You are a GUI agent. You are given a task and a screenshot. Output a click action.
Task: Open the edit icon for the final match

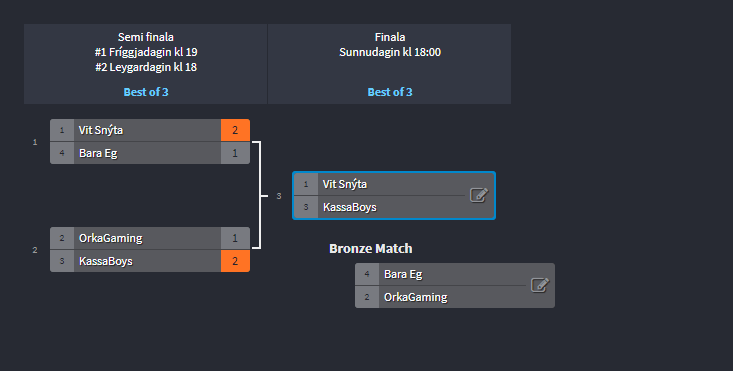pos(479,195)
